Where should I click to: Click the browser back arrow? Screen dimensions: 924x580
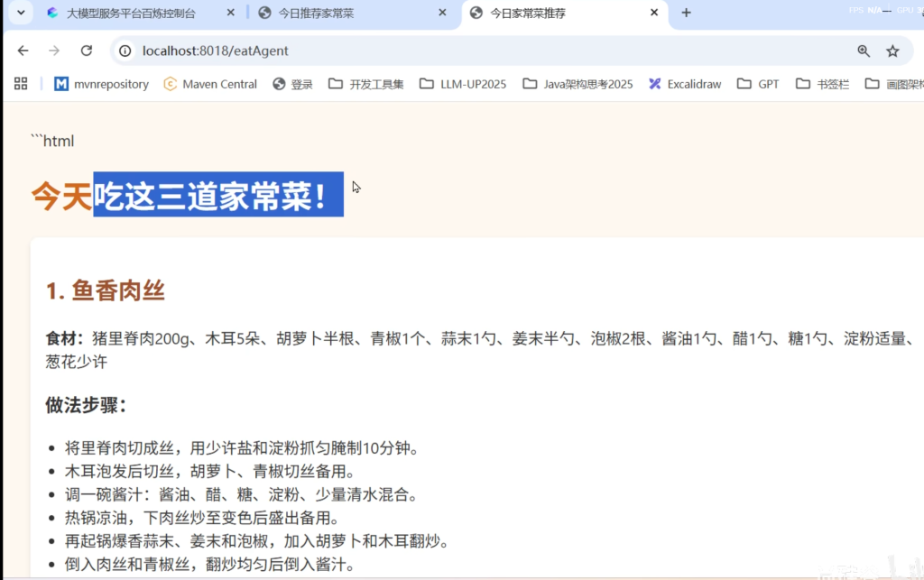coord(23,51)
